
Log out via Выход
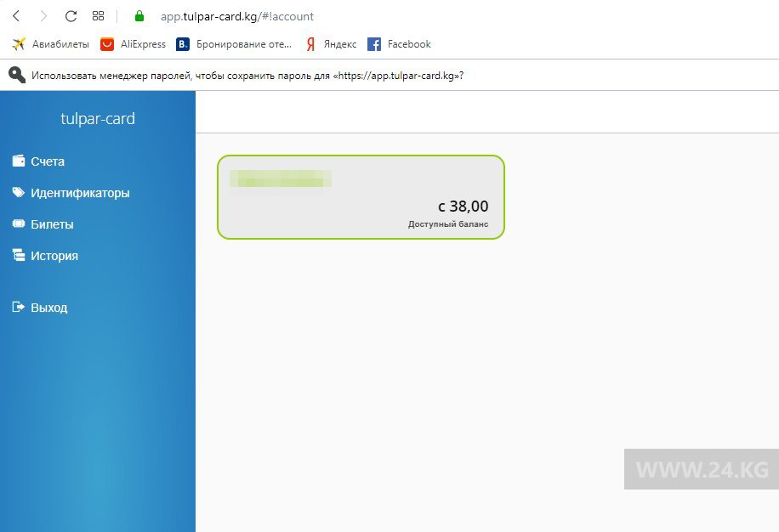pyautogui.click(x=48, y=308)
